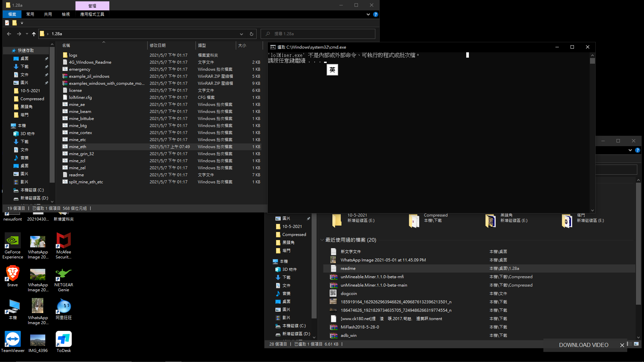Open the 共用 ribbon tab
The image size is (644, 362).
click(48, 14)
